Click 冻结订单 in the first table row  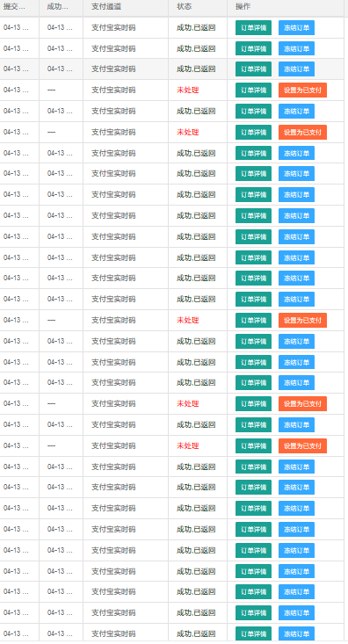(x=297, y=27)
